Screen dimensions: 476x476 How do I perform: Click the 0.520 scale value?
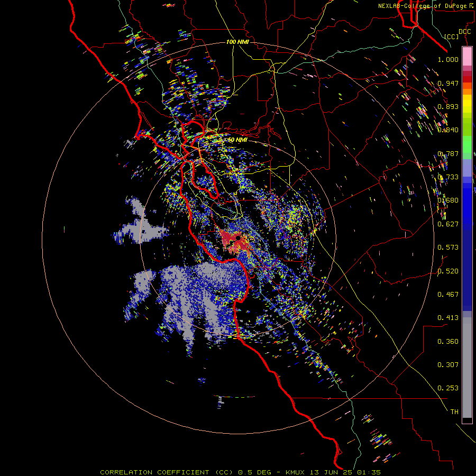click(x=448, y=271)
